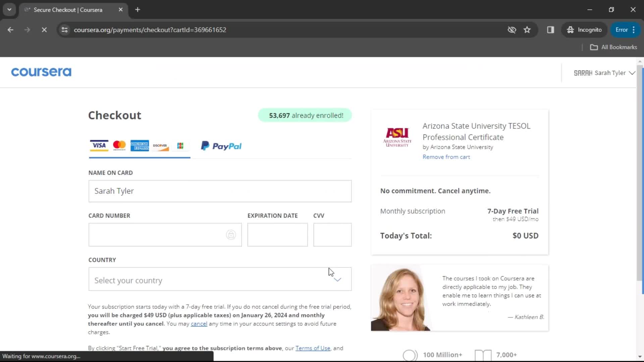Bookmark this page with the star icon

[527, 30]
